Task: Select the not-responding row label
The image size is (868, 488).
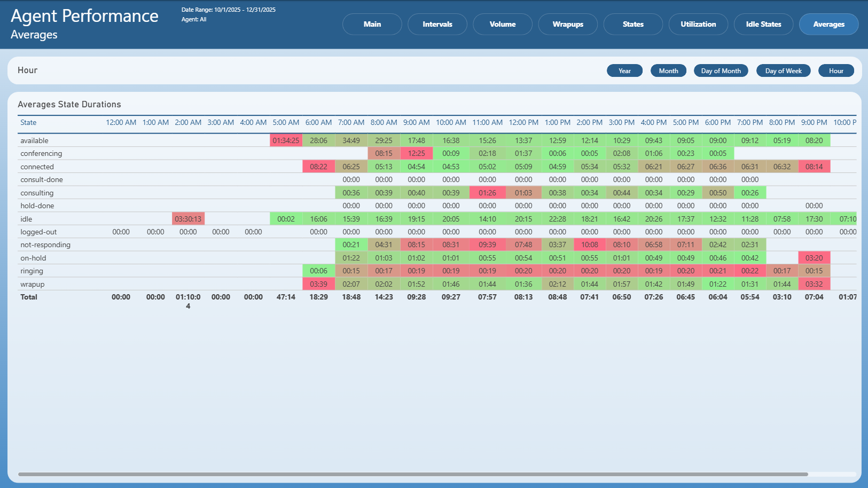Action: tap(45, 245)
